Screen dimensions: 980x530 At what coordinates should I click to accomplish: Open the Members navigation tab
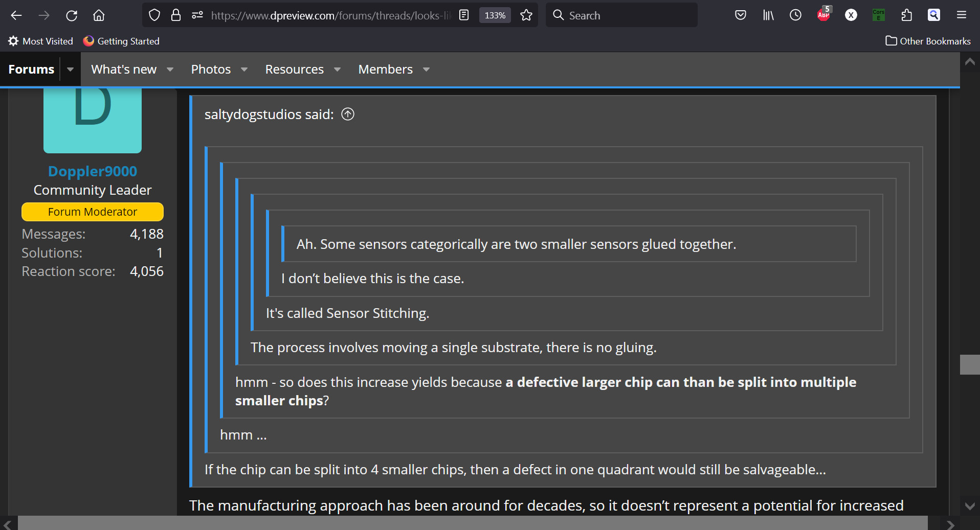[x=385, y=70]
